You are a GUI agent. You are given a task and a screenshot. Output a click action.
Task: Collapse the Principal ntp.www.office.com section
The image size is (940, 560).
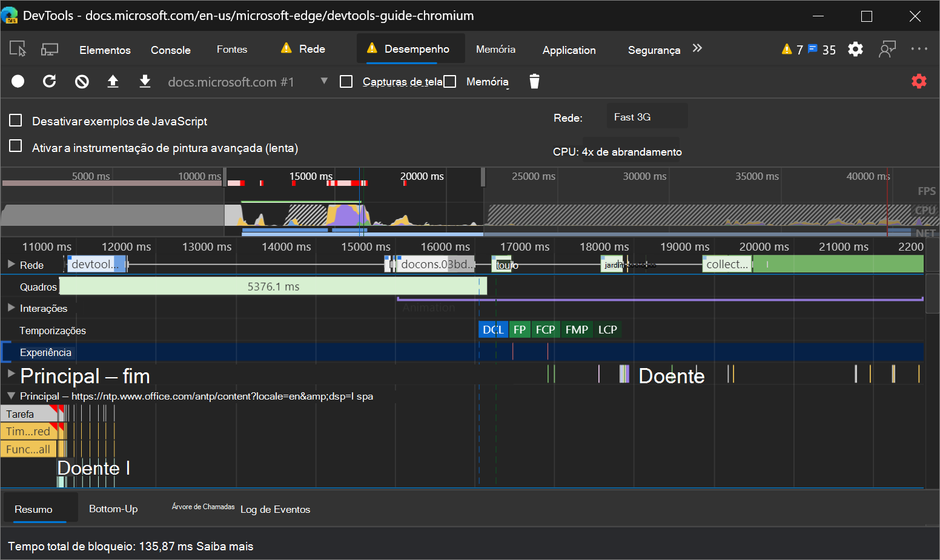tap(10, 396)
